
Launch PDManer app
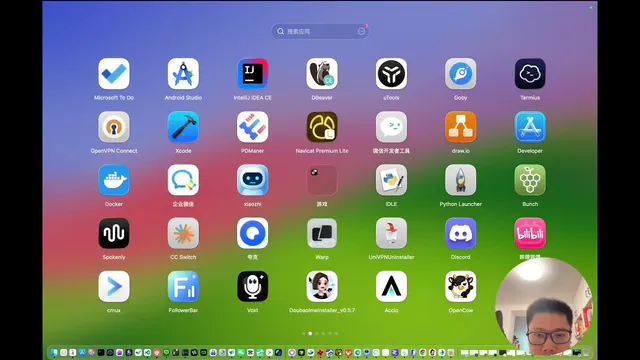(x=253, y=127)
